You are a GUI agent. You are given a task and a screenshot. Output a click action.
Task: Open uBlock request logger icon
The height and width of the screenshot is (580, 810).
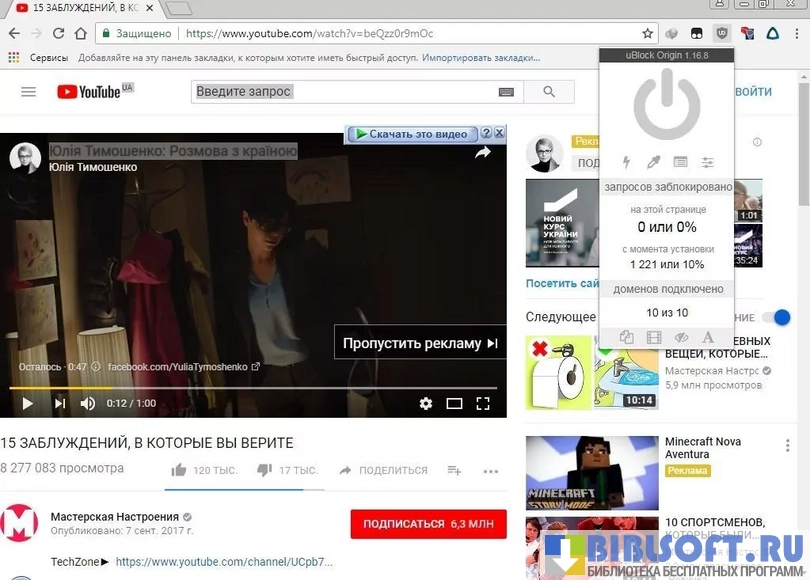(x=681, y=162)
